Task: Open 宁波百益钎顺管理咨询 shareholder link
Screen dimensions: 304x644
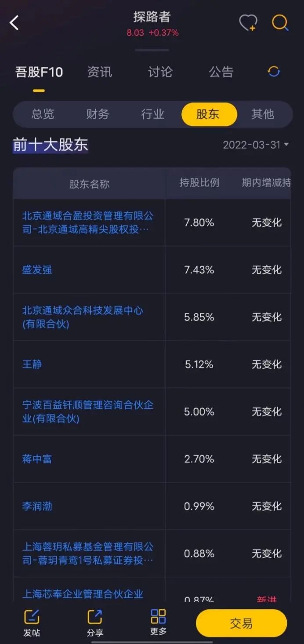Action: pos(88,411)
